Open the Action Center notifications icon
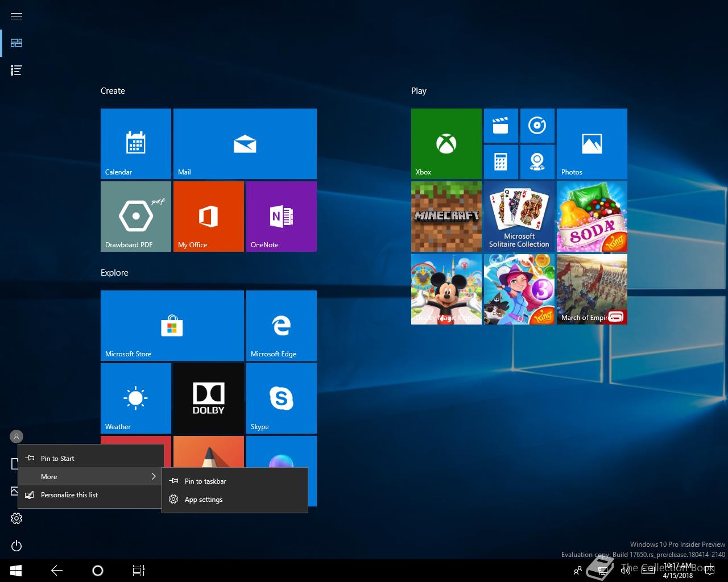 (x=709, y=571)
